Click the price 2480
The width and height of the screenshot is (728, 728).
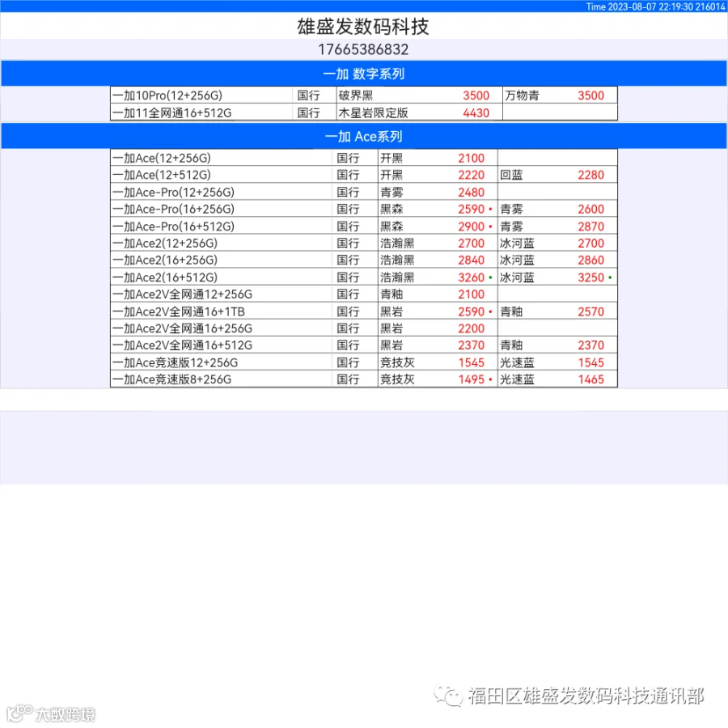pyautogui.click(x=471, y=192)
